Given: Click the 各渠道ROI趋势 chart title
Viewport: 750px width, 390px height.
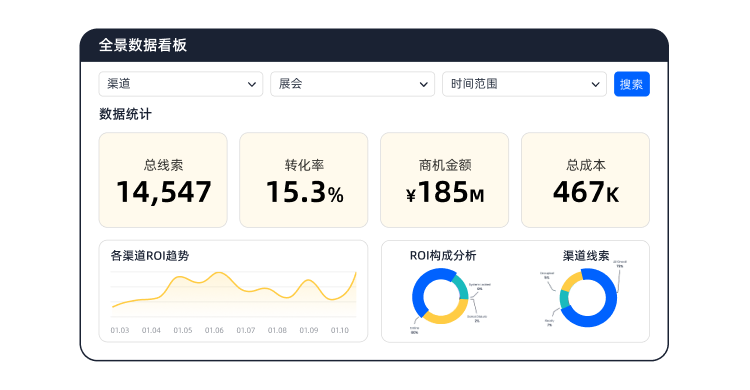Looking at the screenshot, I should tap(150, 256).
